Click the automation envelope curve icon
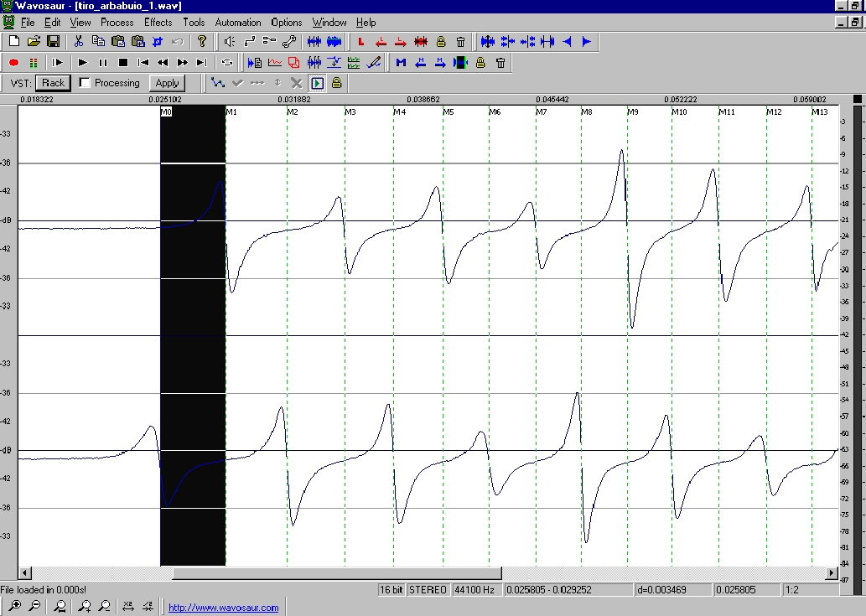The image size is (866, 616). point(218,83)
